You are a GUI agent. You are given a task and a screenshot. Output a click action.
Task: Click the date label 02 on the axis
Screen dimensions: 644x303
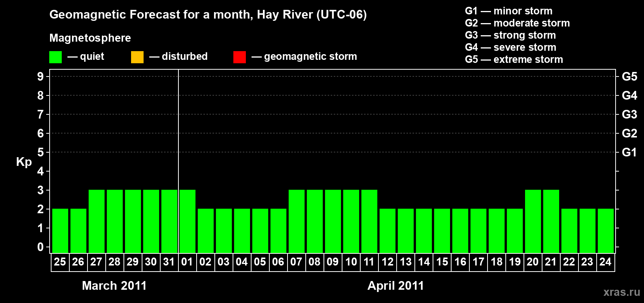click(x=205, y=262)
